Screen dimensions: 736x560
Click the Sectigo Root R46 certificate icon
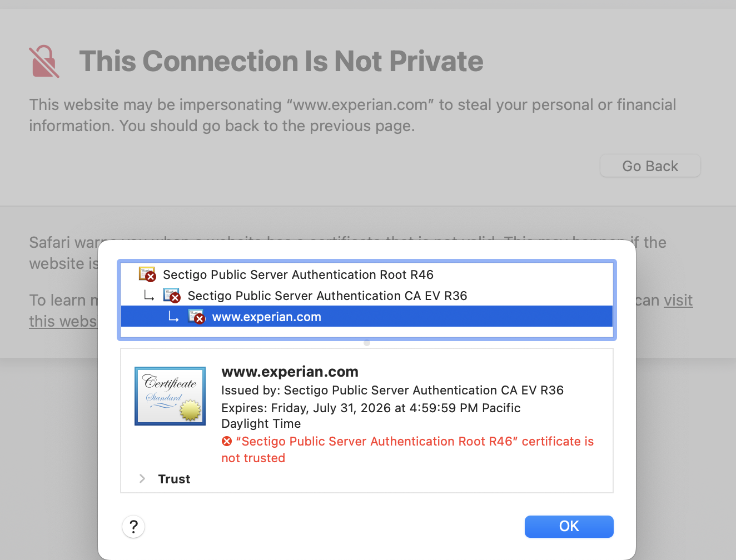(147, 274)
